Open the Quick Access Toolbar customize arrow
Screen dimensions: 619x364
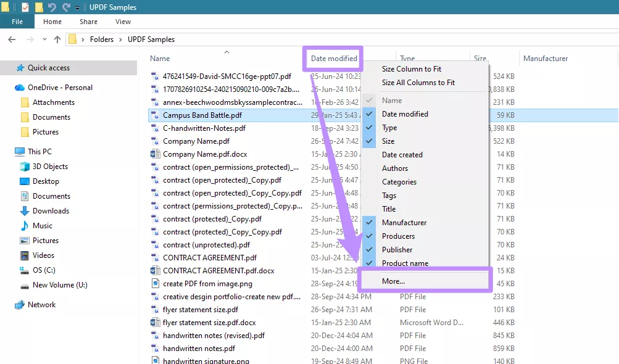[x=77, y=7]
